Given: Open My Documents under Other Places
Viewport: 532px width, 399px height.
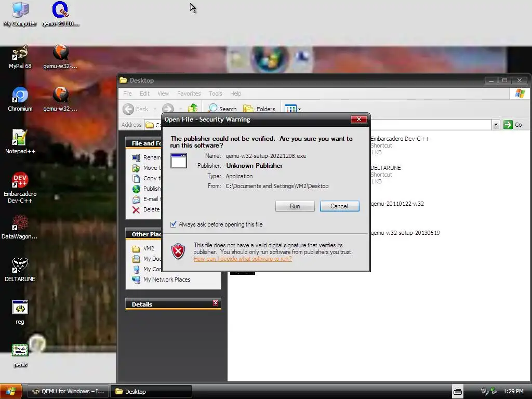Looking at the screenshot, I should (x=147, y=259).
